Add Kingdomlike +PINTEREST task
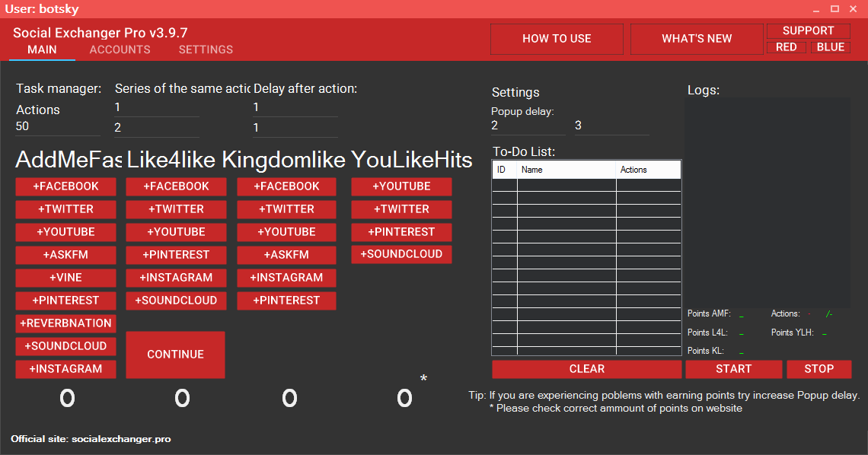This screenshot has height=455, width=868. (x=287, y=301)
